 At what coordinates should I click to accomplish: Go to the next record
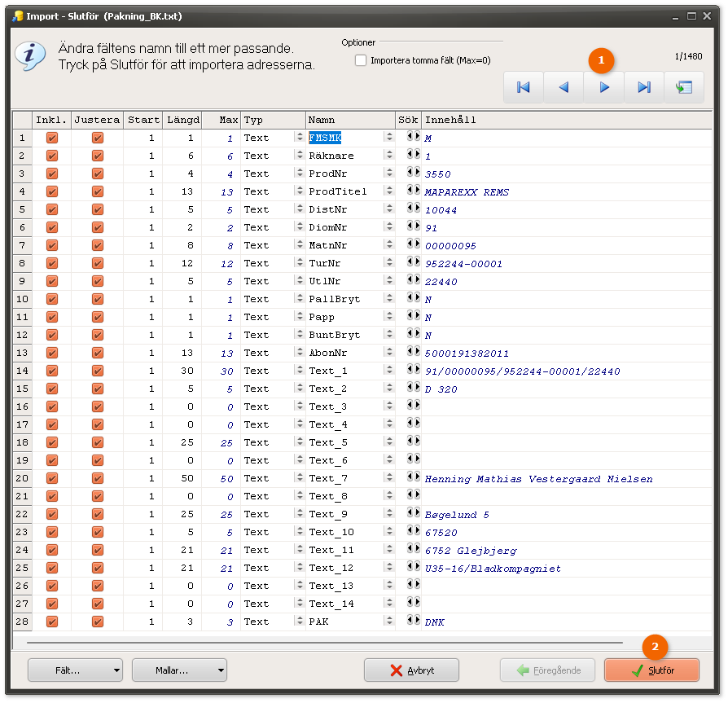(604, 87)
